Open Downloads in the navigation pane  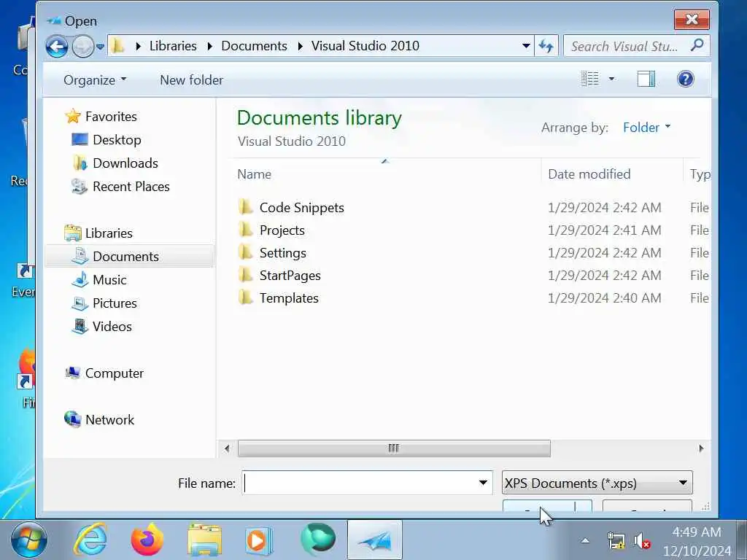point(125,163)
